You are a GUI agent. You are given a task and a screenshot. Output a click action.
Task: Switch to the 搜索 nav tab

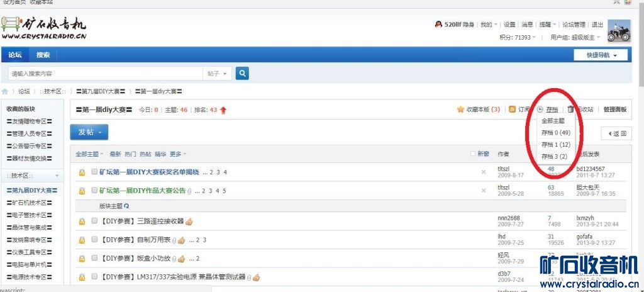point(43,55)
